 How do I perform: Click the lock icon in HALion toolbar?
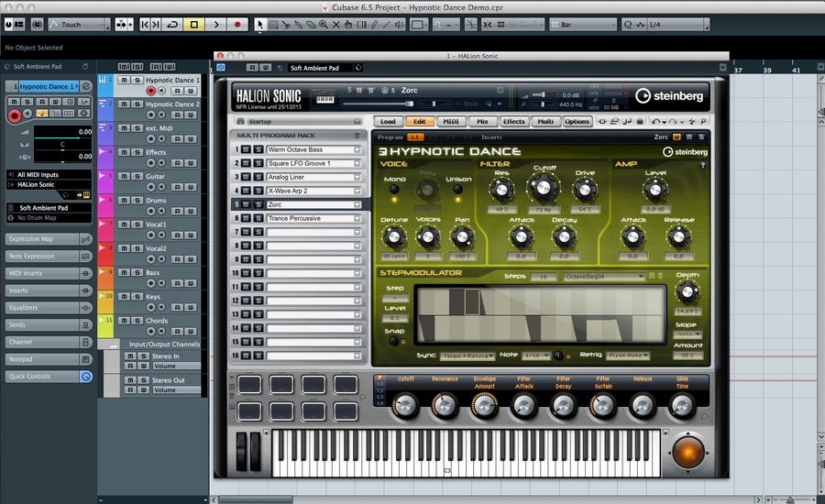point(640,122)
